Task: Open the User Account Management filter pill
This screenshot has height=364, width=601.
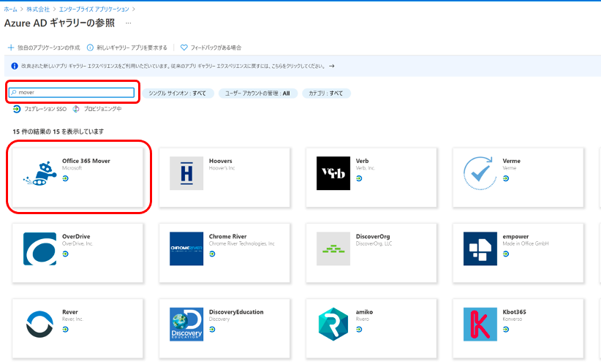Action: click(x=258, y=93)
